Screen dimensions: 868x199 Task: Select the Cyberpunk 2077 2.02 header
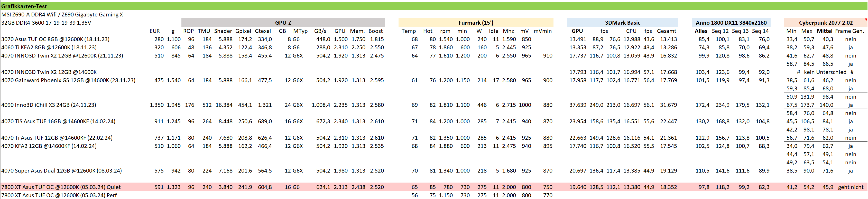(826, 23)
